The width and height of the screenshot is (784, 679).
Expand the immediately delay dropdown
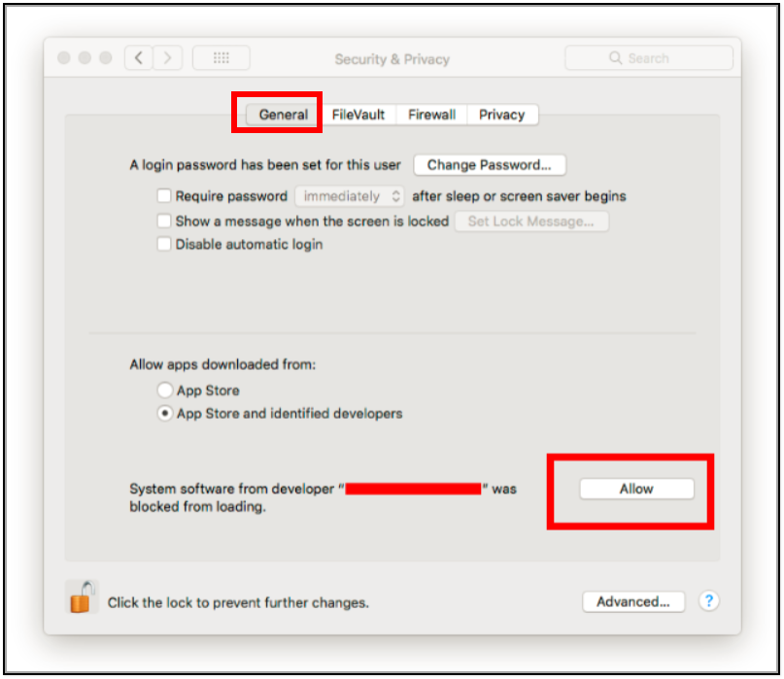coord(350,196)
